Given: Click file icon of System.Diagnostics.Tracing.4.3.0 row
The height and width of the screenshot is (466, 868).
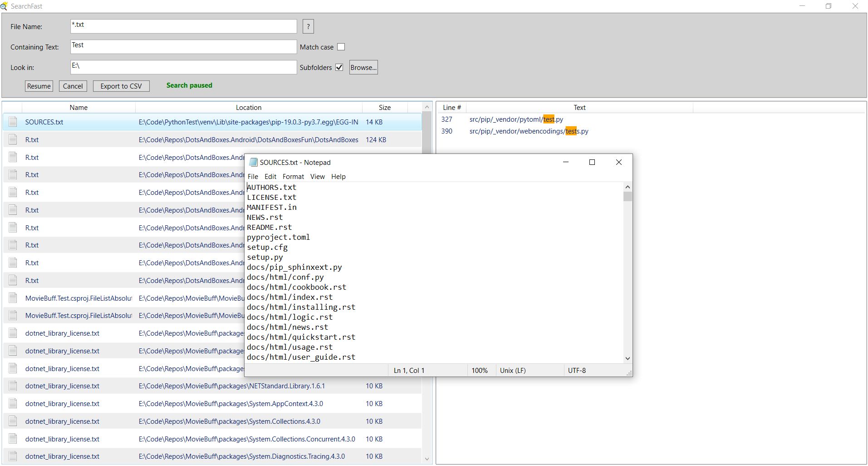Looking at the screenshot, I should [13, 456].
